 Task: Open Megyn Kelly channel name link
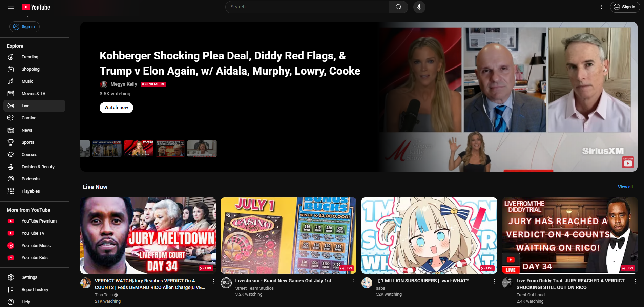point(124,84)
